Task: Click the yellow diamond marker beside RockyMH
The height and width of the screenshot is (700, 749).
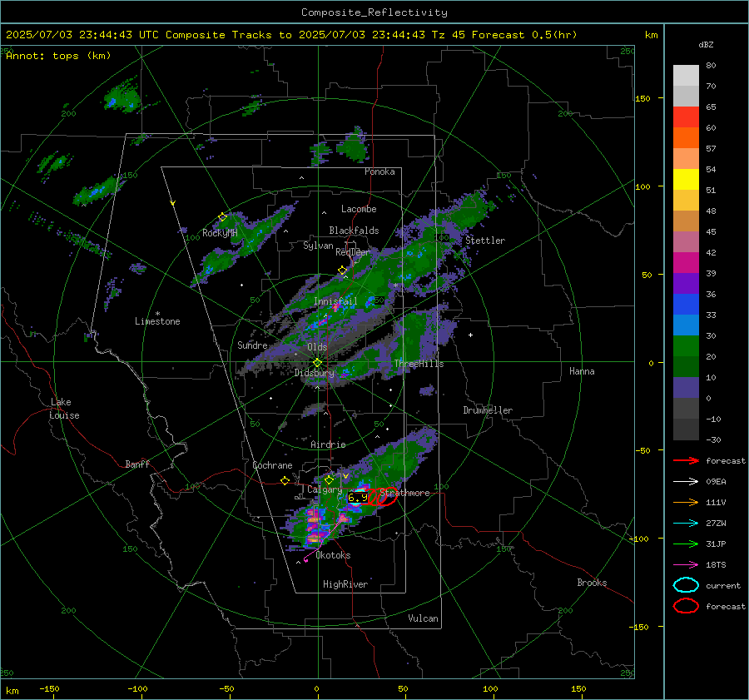Action: (222, 217)
